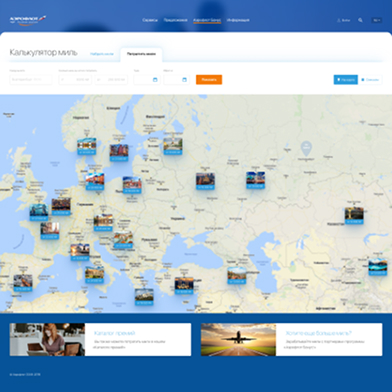Open the 'Сервисы' navigation menu item
Viewport: 392px width, 392px height.
pyautogui.click(x=150, y=20)
